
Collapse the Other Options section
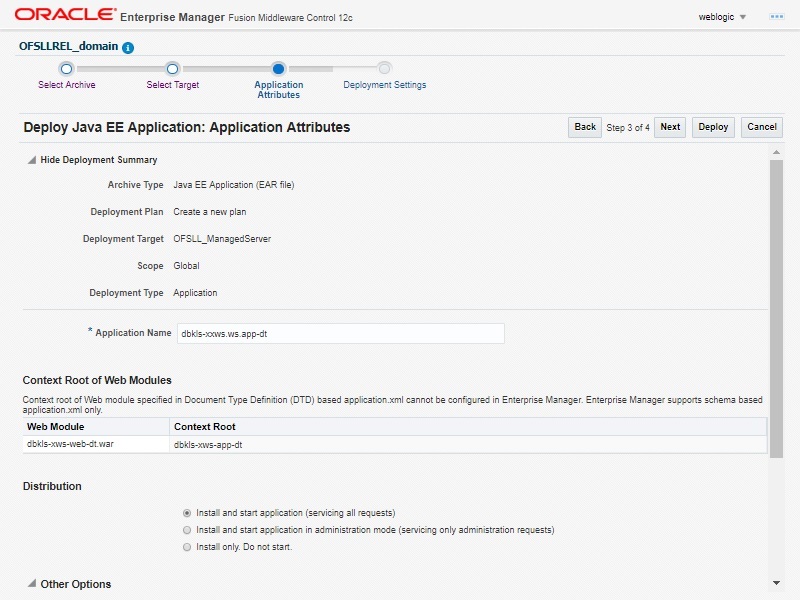(x=32, y=583)
